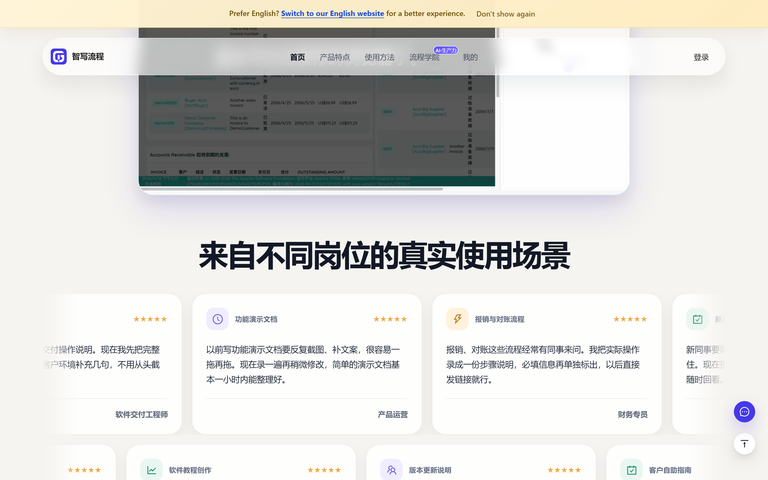This screenshot has width=768, height=480.
Task: Click the calendar icon on 客户自助指南 card
Action: point(631,470)
